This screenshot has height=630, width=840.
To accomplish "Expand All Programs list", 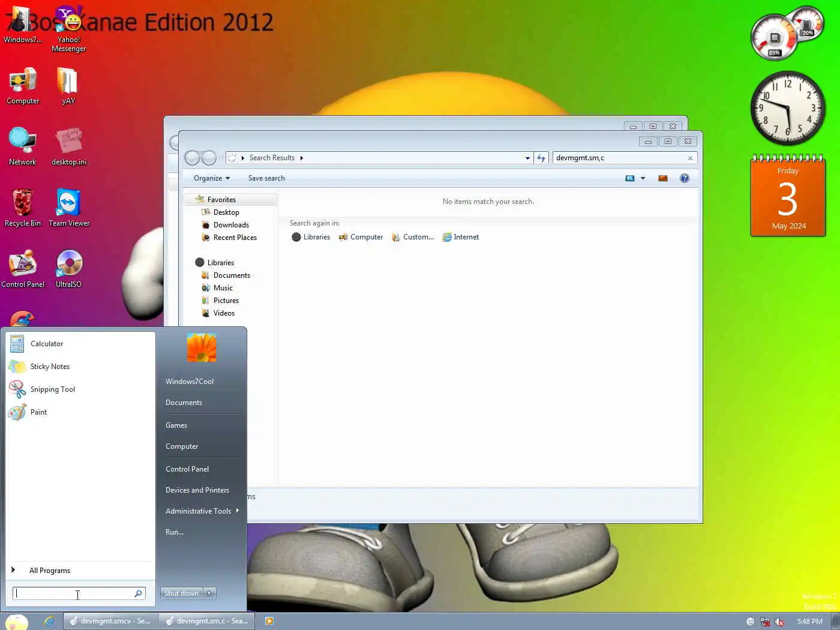I will click(80, 571).
